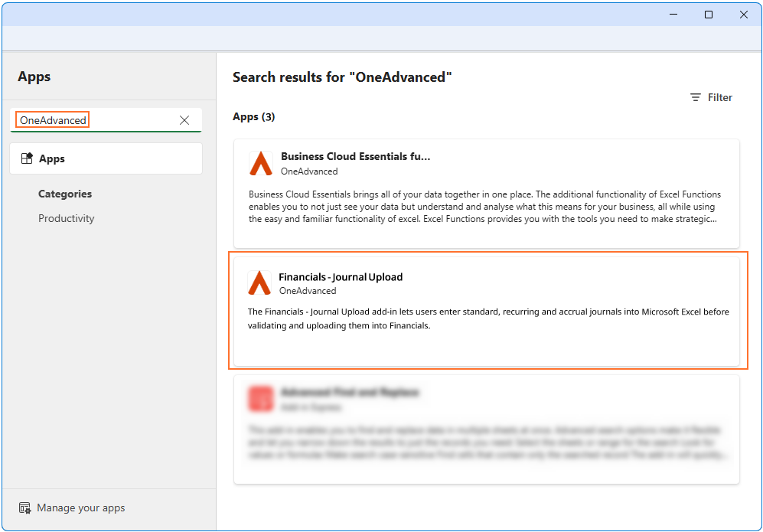Screen dimensions: 763x532
Task: Open the blurred third search result title
Action: (x=350, y=392)
